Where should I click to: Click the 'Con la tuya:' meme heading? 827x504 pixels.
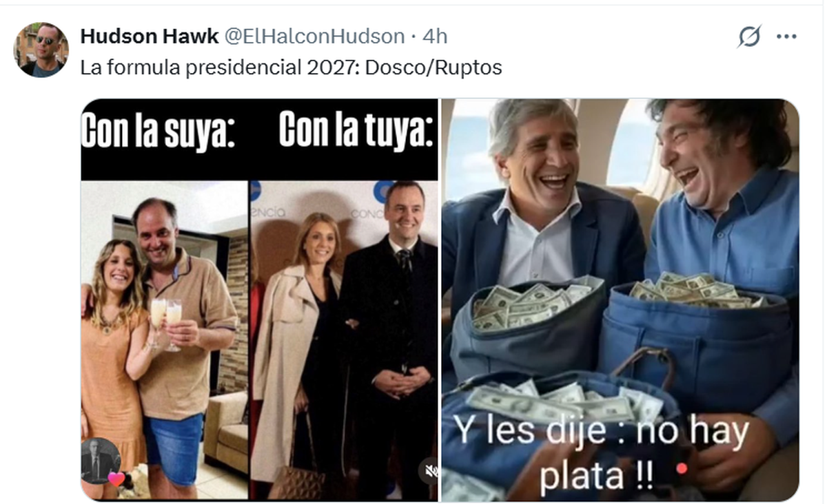tap(356, 131)
